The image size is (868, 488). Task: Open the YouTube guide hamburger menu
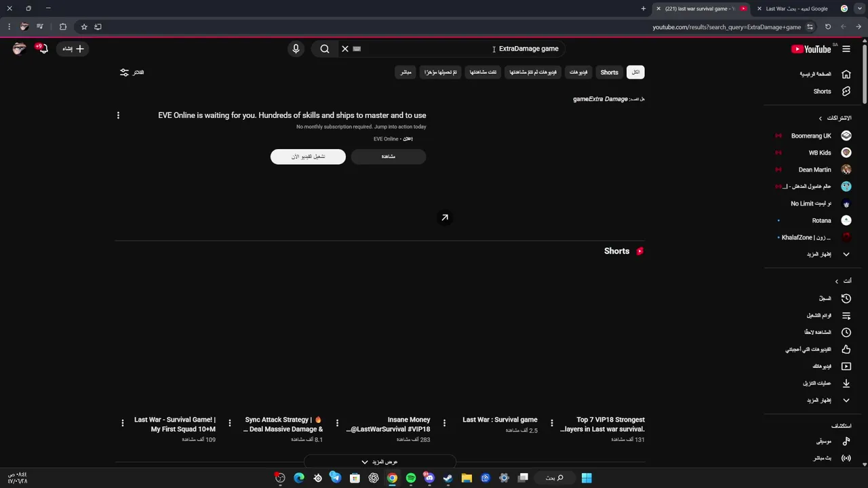pos(846,49)
